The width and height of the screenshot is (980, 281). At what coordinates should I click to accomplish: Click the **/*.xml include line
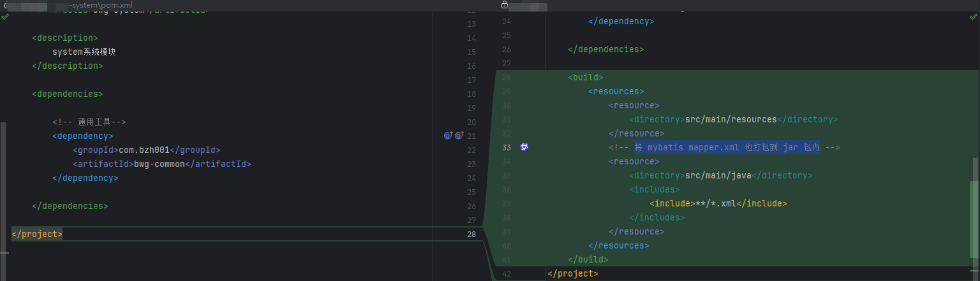pyautogui.click(x=718, y=203)
